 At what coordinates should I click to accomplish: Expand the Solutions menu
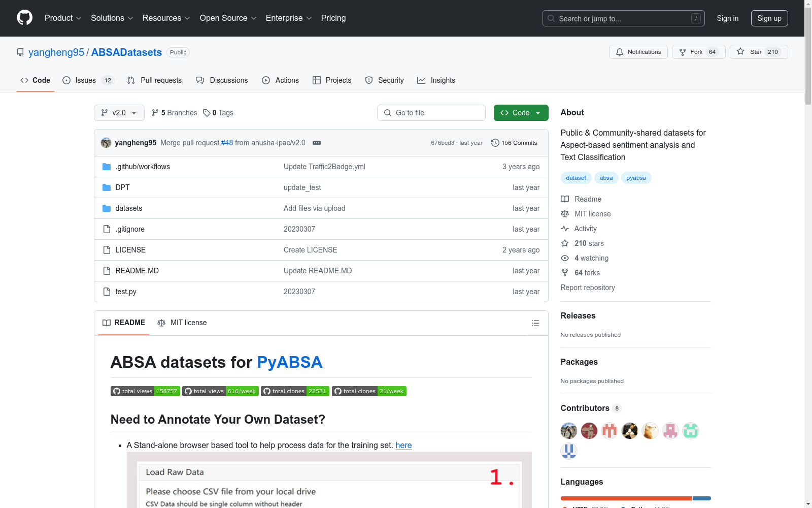(112, 18)
